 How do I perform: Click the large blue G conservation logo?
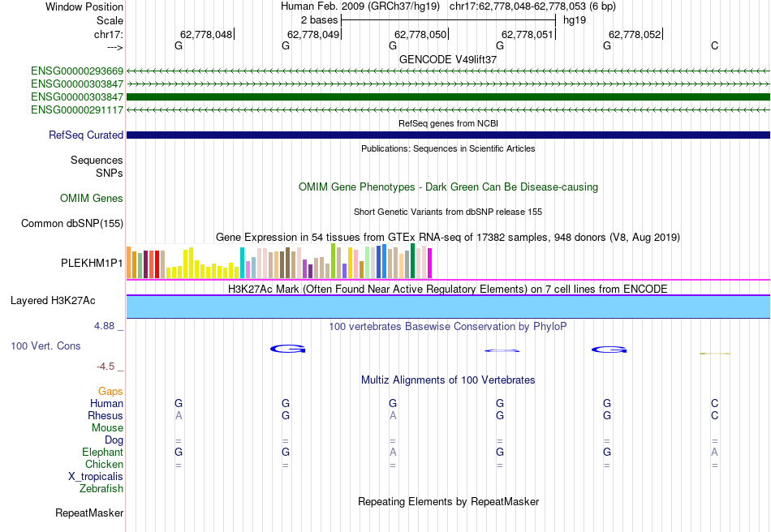(x=287, y=350)
